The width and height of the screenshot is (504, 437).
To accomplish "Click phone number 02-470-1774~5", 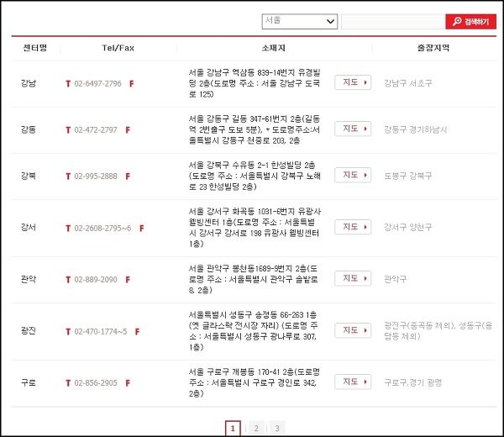I will point(101,331).
